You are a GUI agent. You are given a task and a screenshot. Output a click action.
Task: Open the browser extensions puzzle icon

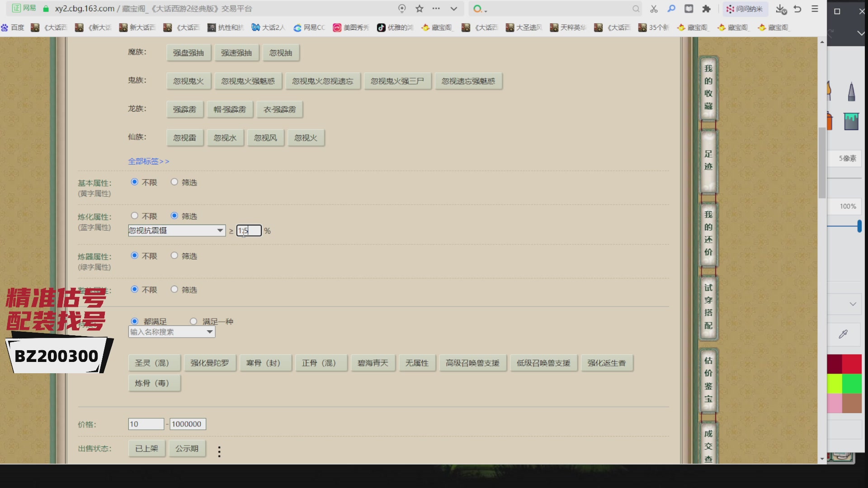click(x=707, y=9)
